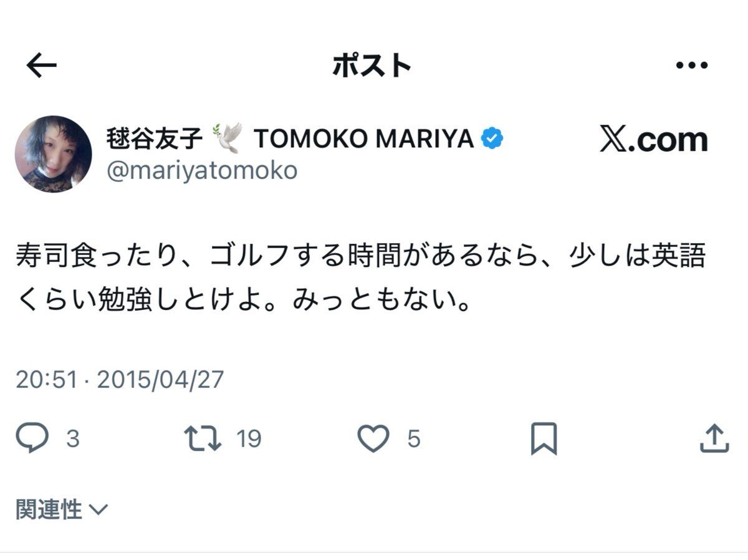Open the 毬谷友子 display name profile

tap(155, 139)
